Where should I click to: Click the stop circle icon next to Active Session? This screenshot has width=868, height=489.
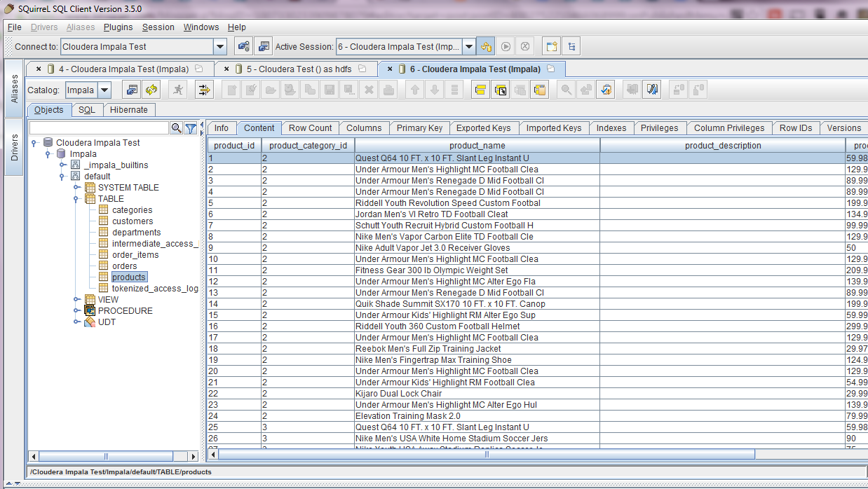tap(525, 47)
